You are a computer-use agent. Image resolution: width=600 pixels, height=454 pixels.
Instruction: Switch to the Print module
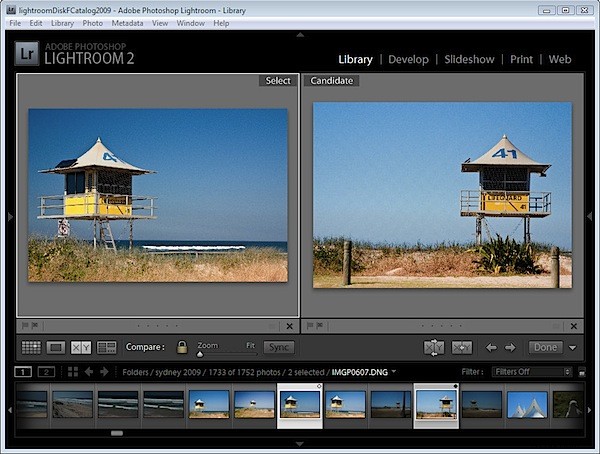[521, 60]
